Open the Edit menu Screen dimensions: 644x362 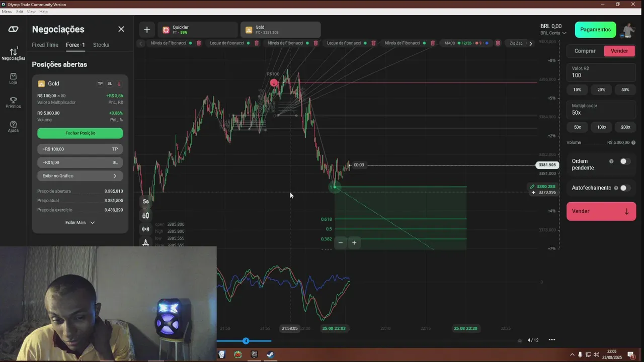[20, 12]
